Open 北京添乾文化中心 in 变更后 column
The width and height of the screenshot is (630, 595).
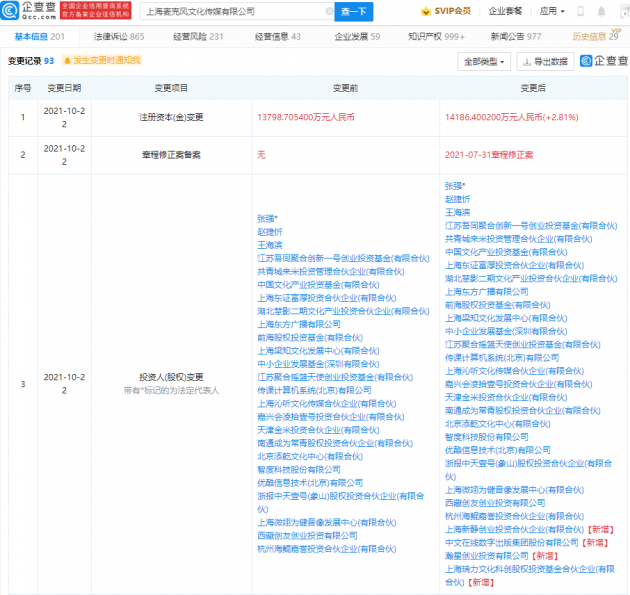click(497, 423)
